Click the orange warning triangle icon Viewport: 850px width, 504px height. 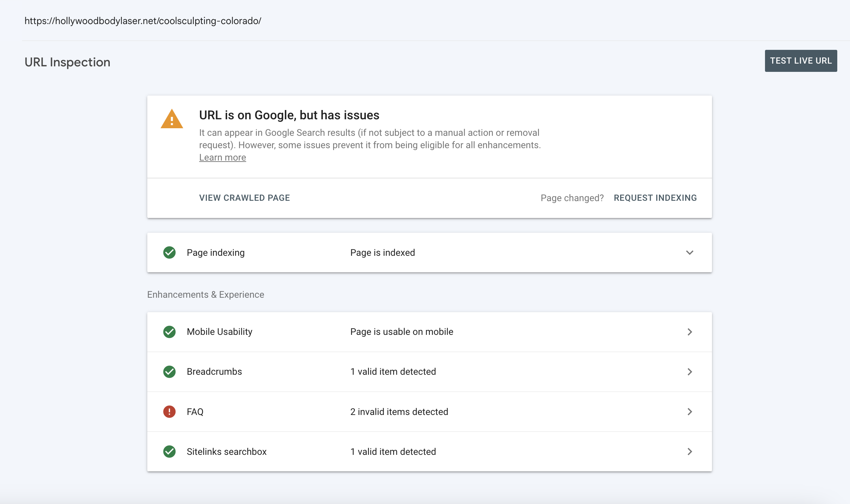(x=172, y=119)
